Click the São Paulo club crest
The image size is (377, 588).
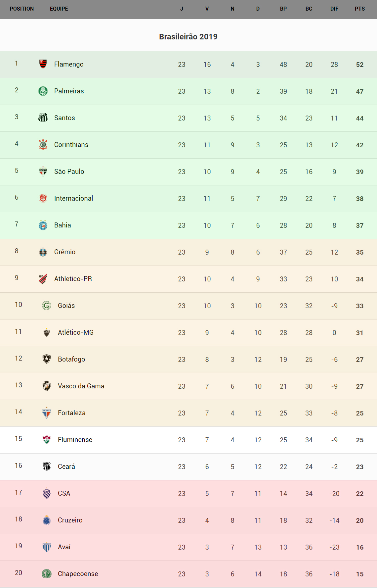(43, 171)
